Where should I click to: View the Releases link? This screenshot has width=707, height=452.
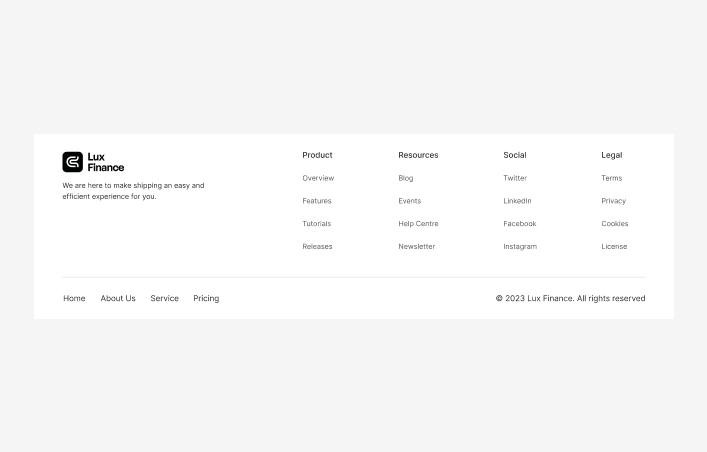(x=317, y=247)
